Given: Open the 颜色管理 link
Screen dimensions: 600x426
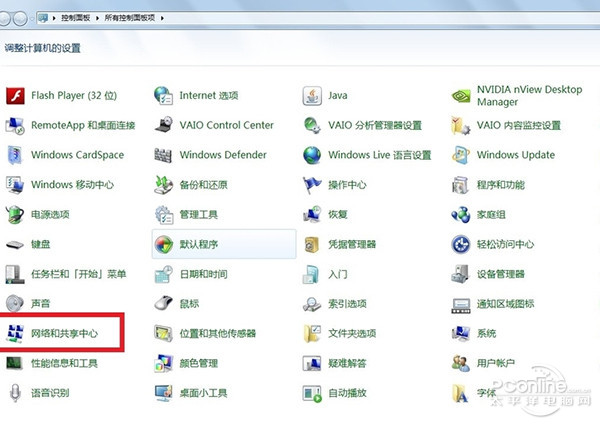Looking at the screenshot, I should 199,363.
